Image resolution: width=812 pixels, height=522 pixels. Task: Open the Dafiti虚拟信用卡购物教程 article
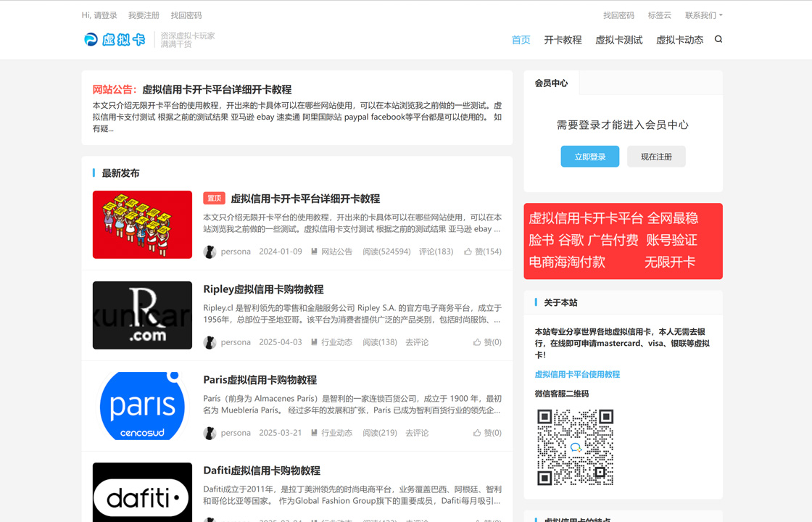click(x=262, y=471)
